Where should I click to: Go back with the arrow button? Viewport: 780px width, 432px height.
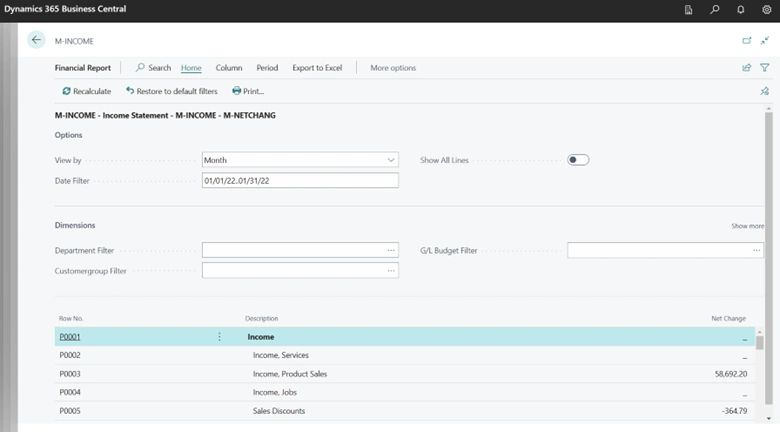[36, 40]
